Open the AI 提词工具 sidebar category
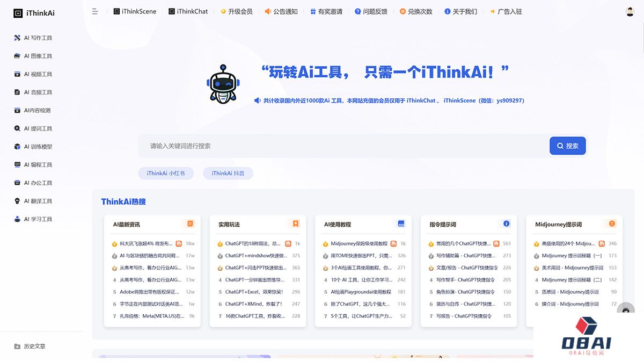This screenshot has height=361, width=644. (33, 129)
